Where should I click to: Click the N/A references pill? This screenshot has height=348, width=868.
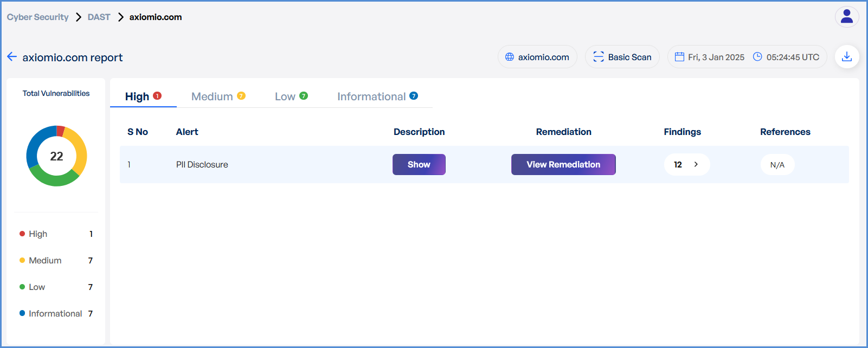(777, 165)
